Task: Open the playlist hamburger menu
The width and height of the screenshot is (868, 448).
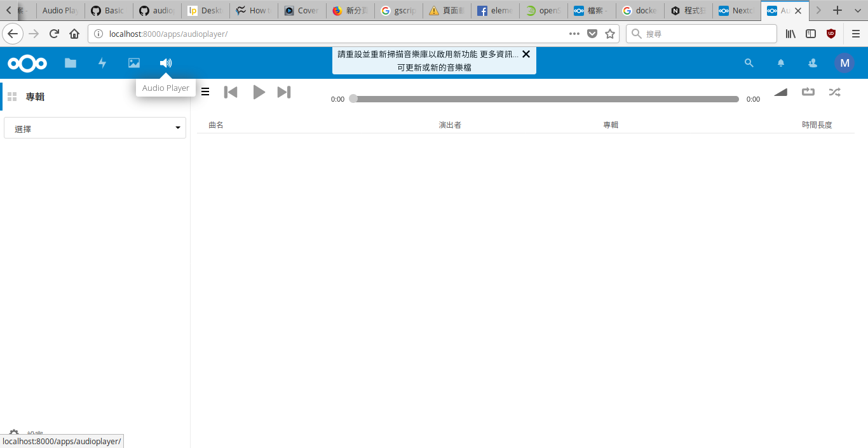Action: pyautogui.click(x=205, y=92)
